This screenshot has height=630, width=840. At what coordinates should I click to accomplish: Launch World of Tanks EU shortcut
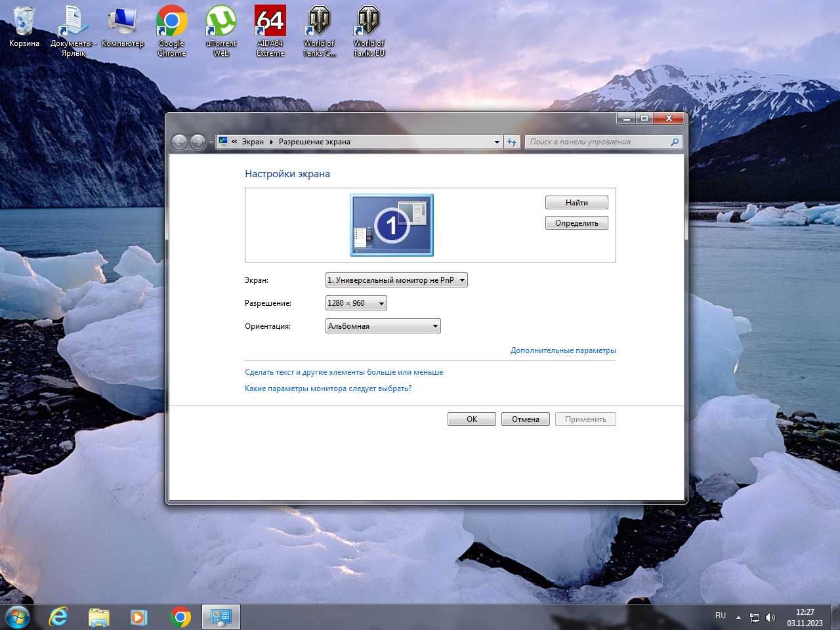point(369,30)
